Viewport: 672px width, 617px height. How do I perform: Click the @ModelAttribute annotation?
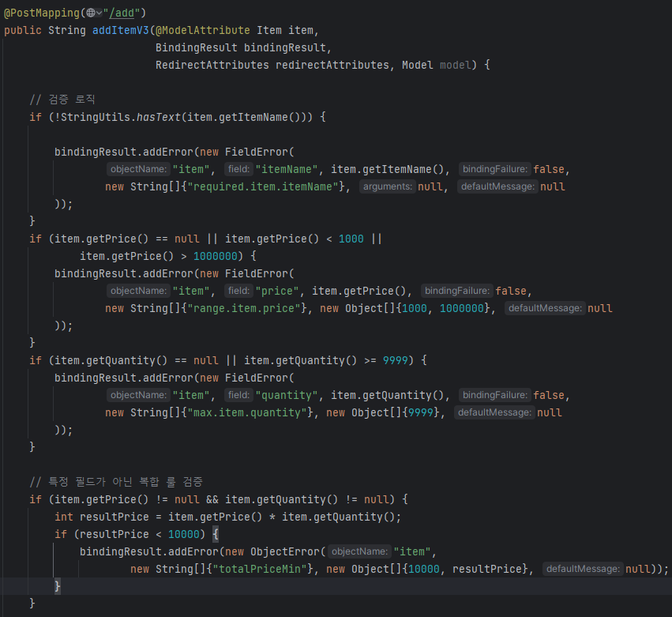[x=202, y=31]
